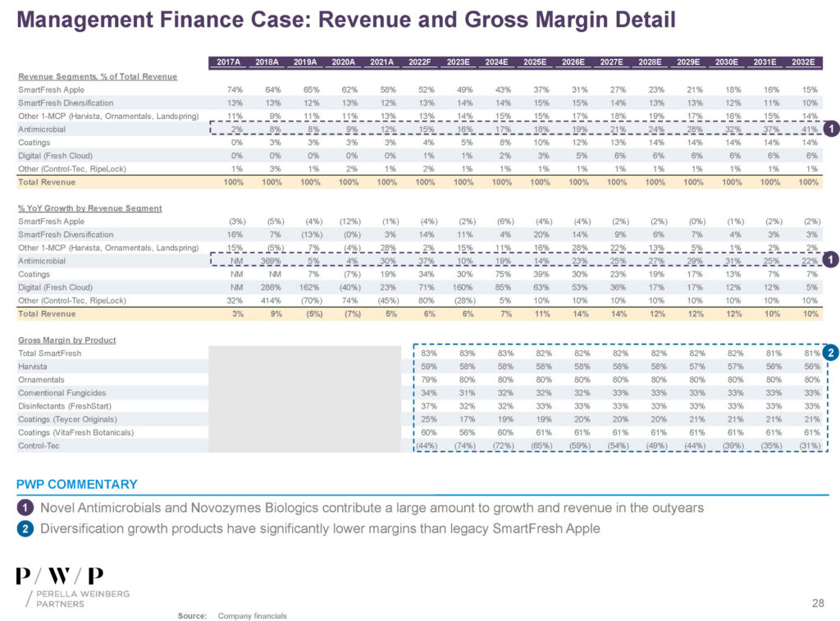Click the 'Company financials' source text

click(x=253, y=616)
